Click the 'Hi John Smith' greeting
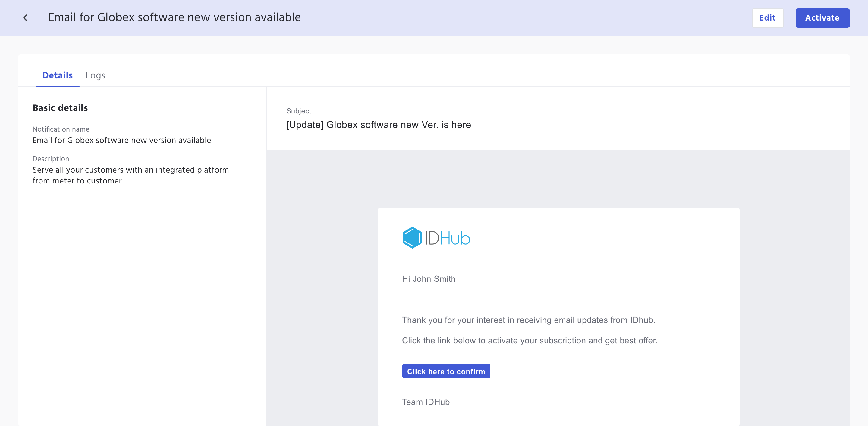The height and width of the screenshot is (426, 868). [428, 279]
